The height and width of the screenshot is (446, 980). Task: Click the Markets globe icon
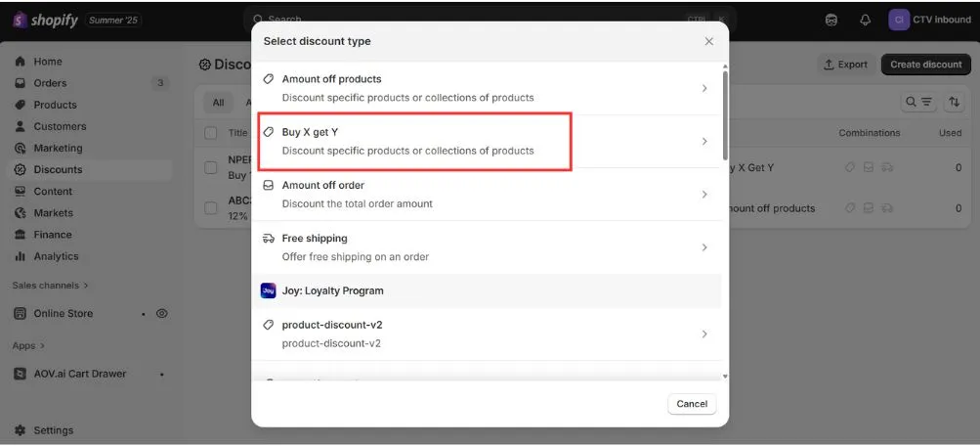[x=20, y=212]
